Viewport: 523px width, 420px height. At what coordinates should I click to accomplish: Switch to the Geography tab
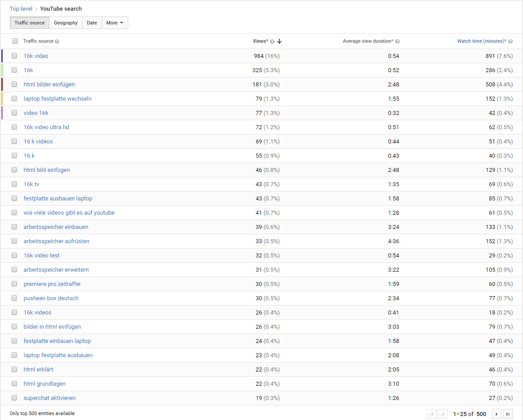(x=65, y=23)
